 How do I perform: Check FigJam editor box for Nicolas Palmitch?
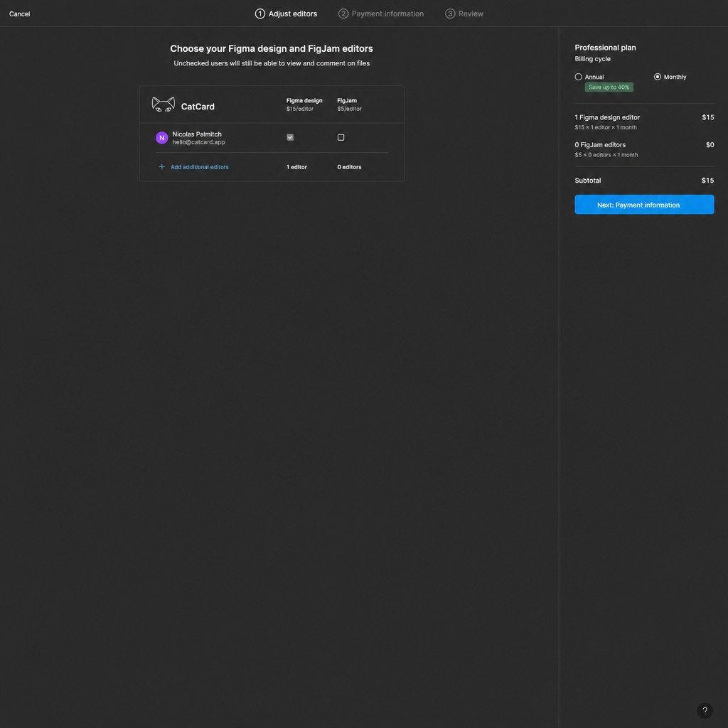pyautogui.click(x=341, y=137)
